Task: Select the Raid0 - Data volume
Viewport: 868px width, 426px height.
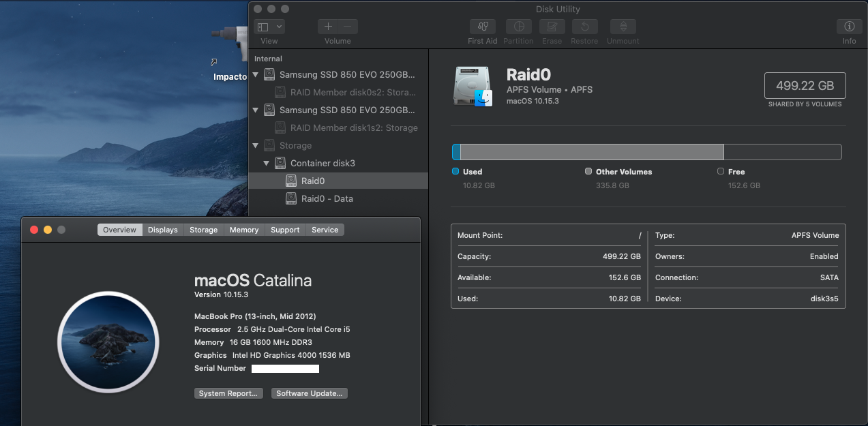Action: 338,199
